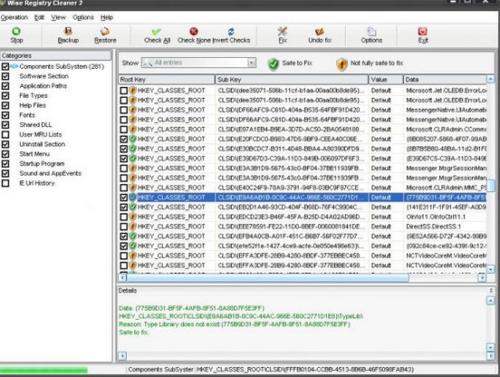Click the Check All icon
Image resolution: width=500 pixels, height=377 pixels.
[156, 31]
